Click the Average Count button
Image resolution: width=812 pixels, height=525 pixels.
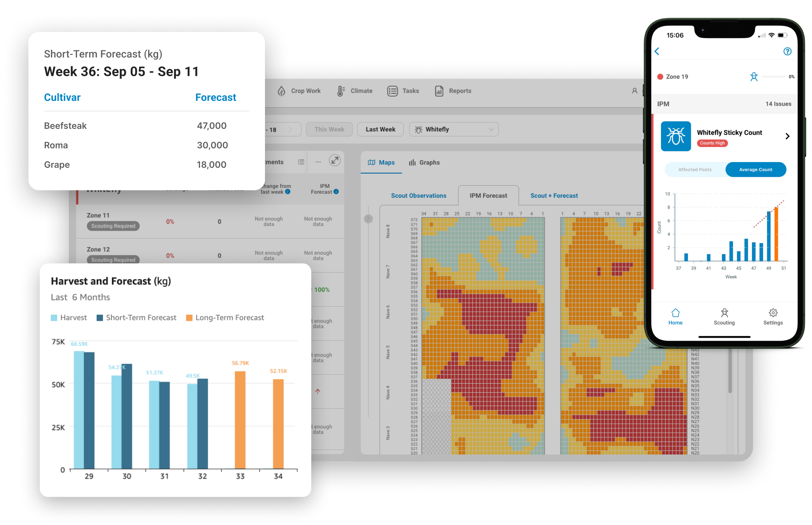pyautogui.click(x=756, y=170)
